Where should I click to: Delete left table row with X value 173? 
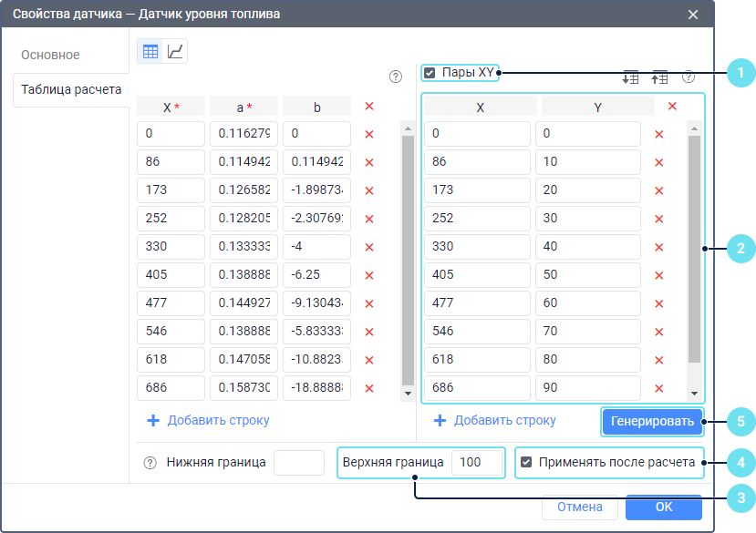[x=369, y=191]
